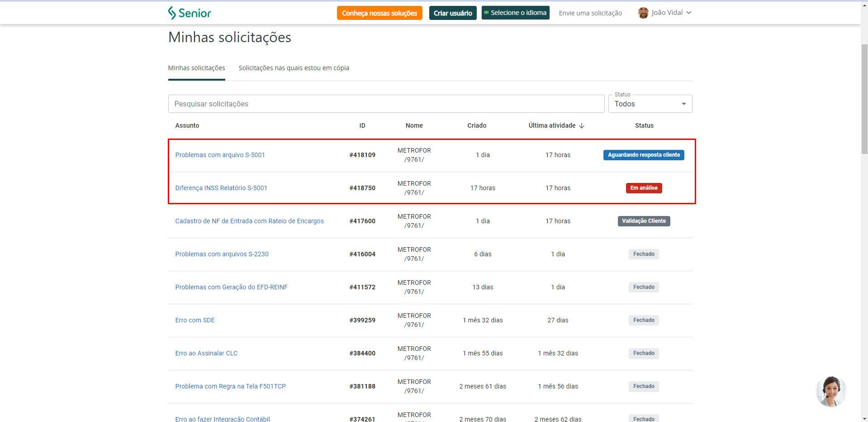Open Erro ao fazer Integração Contábil ticket
868x422 pixels.
coord(223,419)
